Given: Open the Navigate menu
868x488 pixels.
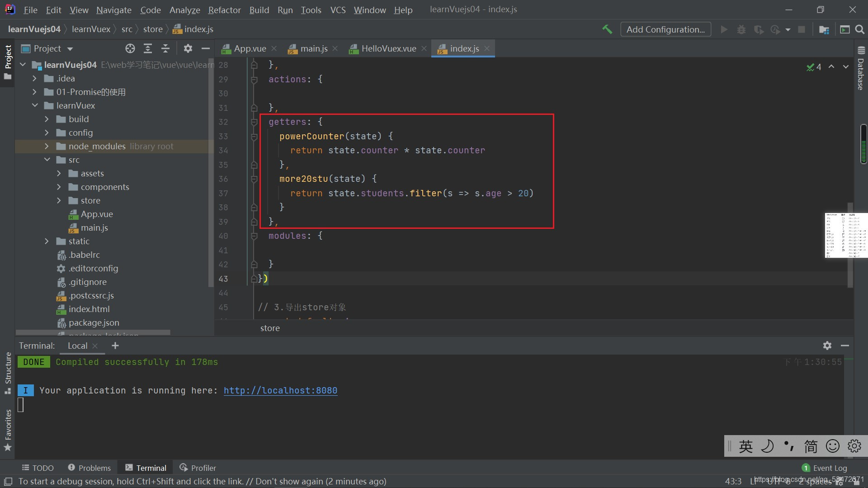Looking at the screenshot, I should (114, 9).
